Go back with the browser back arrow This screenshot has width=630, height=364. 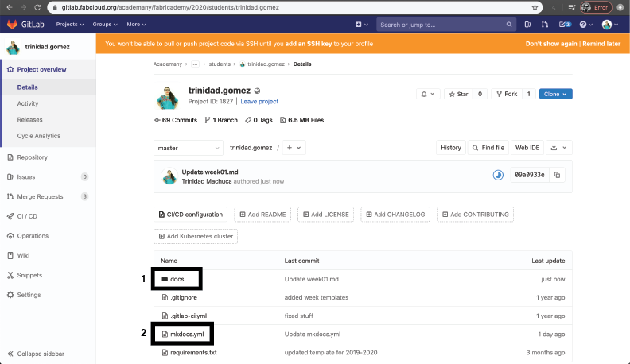[x=10, y=7]
